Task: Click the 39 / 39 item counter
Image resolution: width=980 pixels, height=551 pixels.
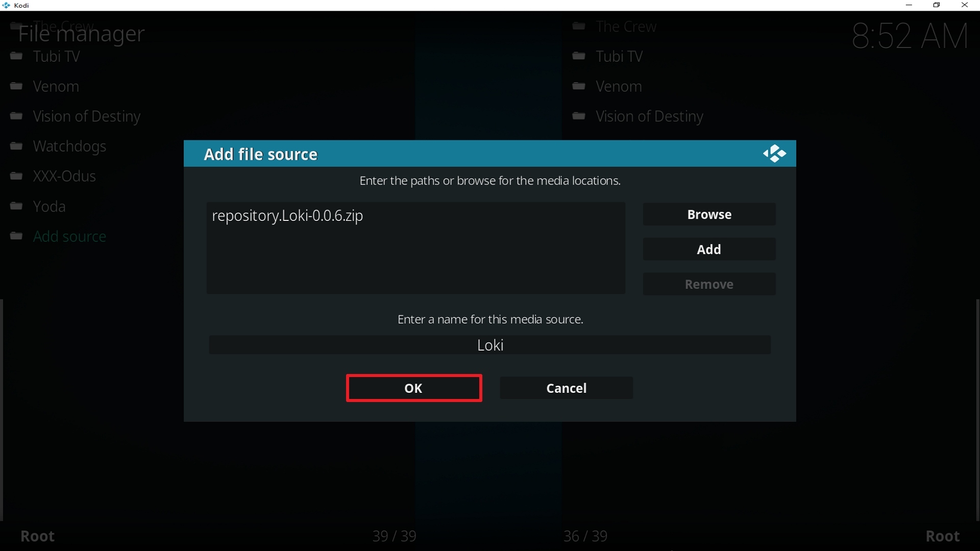Action: coord(394,536)
